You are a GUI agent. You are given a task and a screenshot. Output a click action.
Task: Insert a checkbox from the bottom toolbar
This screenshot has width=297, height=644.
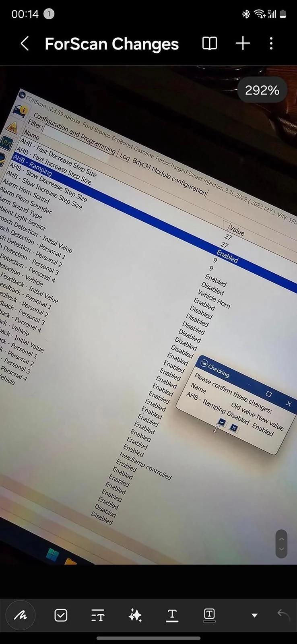(61, 615)
